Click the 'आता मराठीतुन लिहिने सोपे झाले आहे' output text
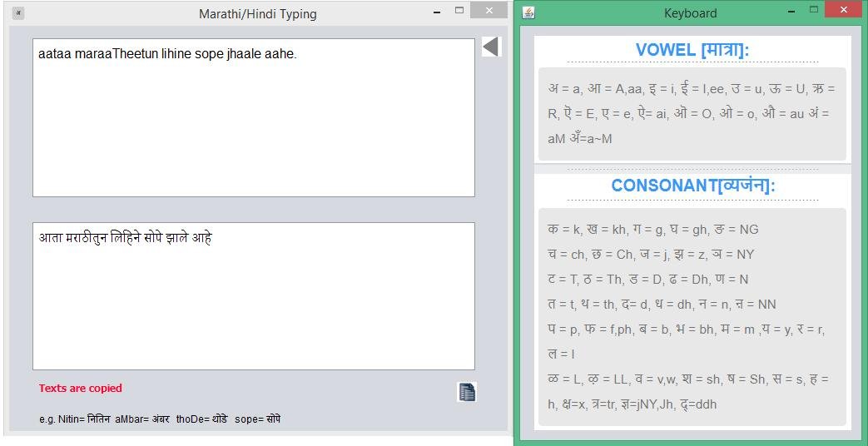Screen dimensions: 868x446 pyautogui.click(x=125, y=237)
